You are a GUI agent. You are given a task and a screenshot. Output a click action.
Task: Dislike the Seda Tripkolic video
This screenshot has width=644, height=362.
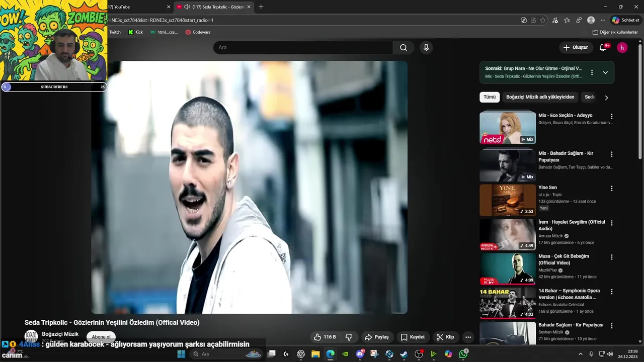[x=349, y=337]
